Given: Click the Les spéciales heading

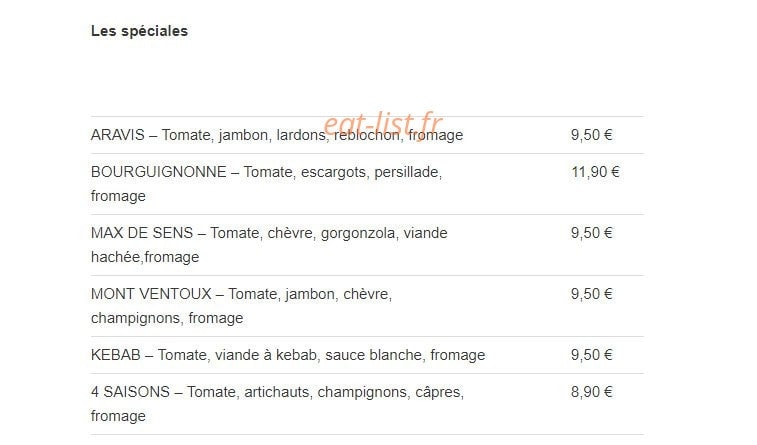Looking at the screenshot, I should coord(139,31).
